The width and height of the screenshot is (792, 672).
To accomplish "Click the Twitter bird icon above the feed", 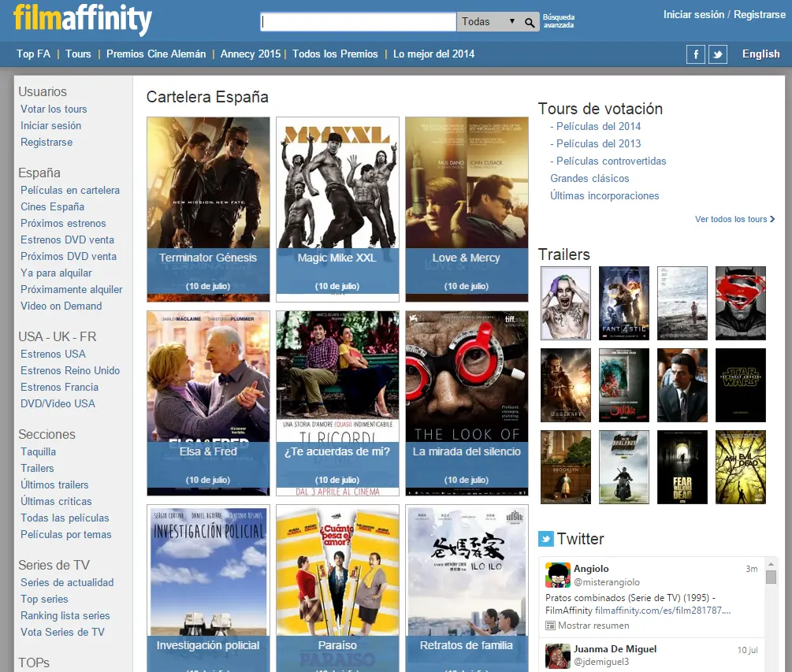I will point(545,539).
